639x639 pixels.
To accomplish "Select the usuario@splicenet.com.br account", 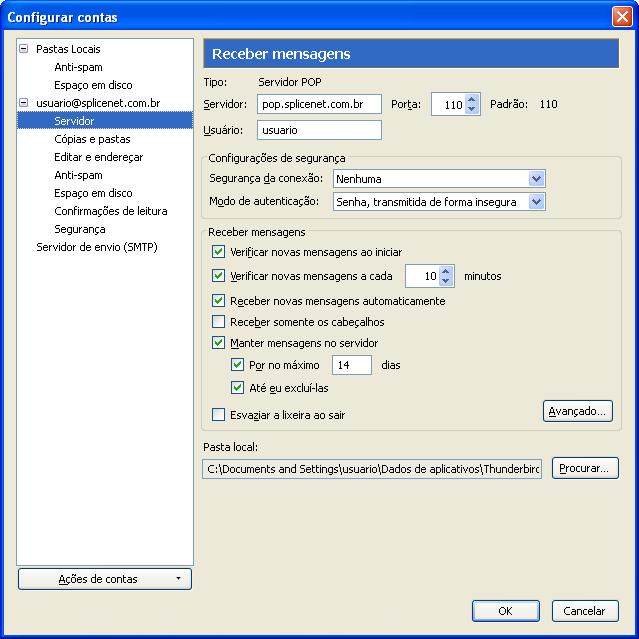I will (98, 103).
